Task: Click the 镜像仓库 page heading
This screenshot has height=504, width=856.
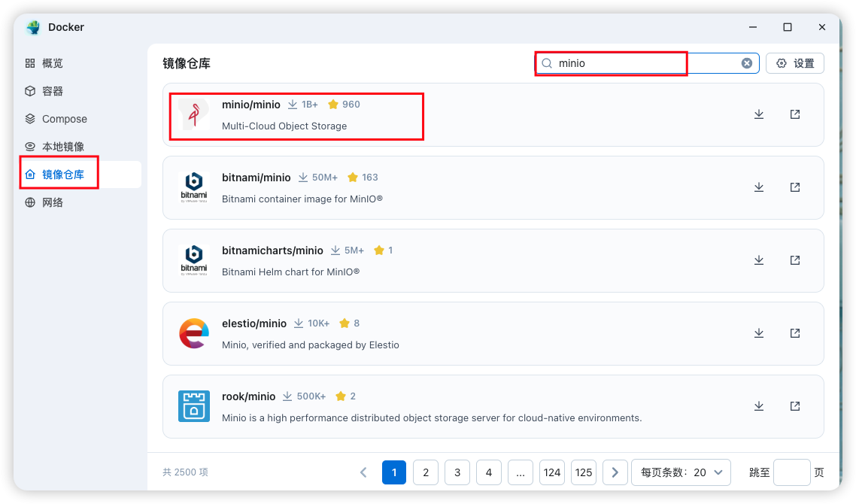Action: tap(187, 63)
